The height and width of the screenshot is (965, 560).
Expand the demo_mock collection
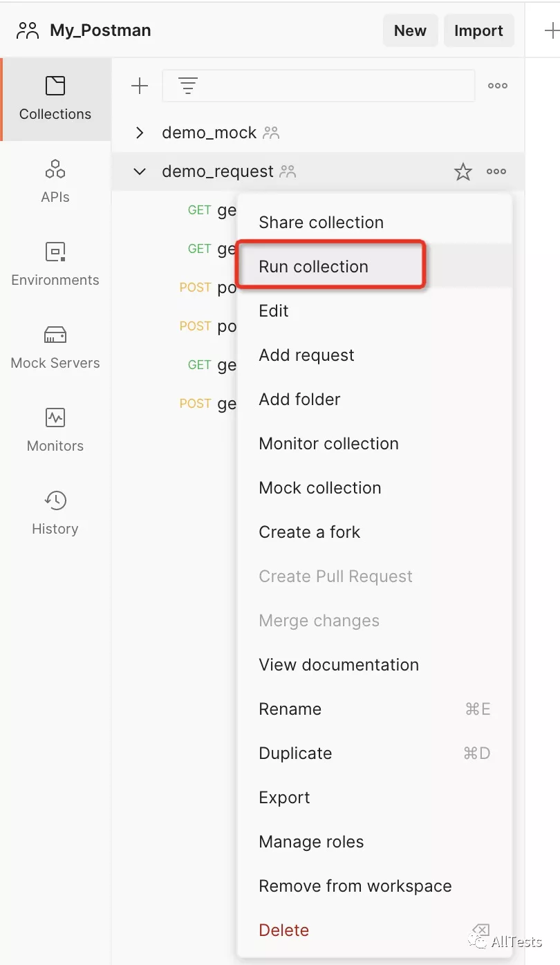tap(140, 133)
